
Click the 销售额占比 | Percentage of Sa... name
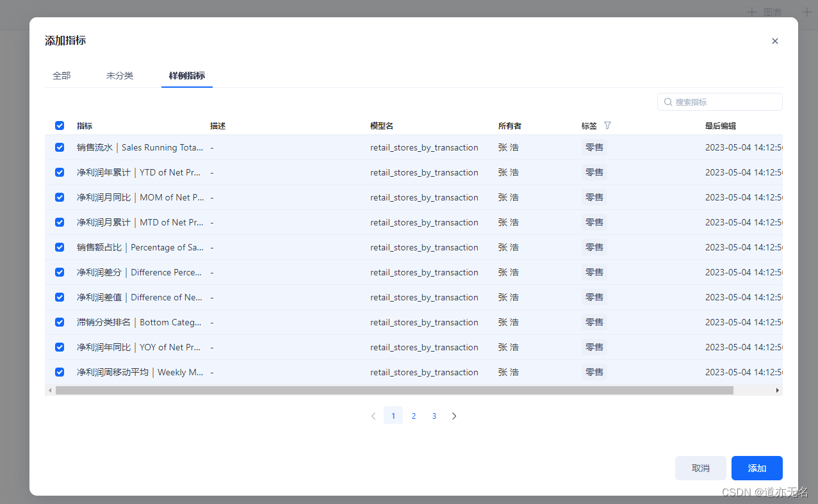pyautogui.click(x=140, y=247)
